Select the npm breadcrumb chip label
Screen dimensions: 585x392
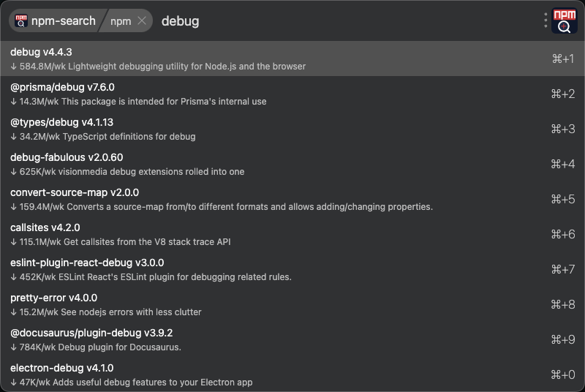pos(121,21)
